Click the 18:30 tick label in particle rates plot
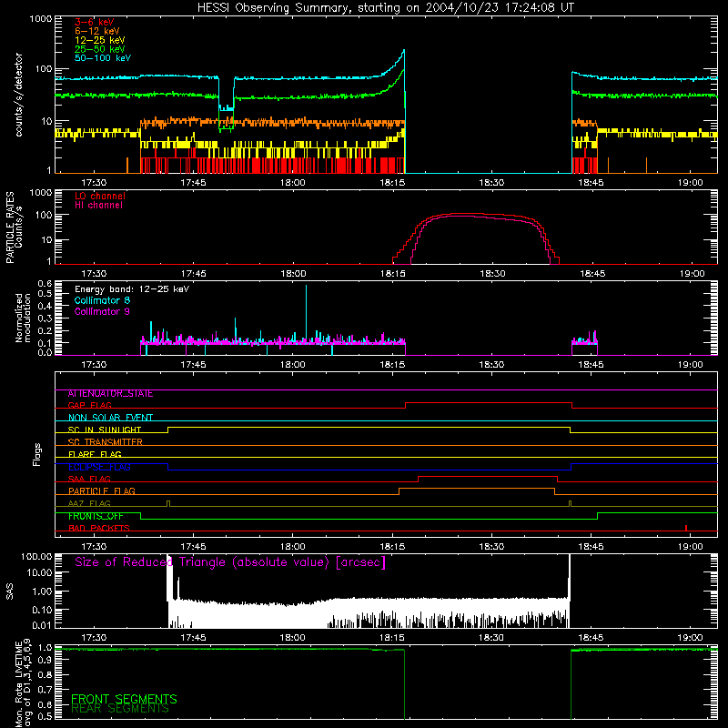728x728 pixels. pos(492,274)
